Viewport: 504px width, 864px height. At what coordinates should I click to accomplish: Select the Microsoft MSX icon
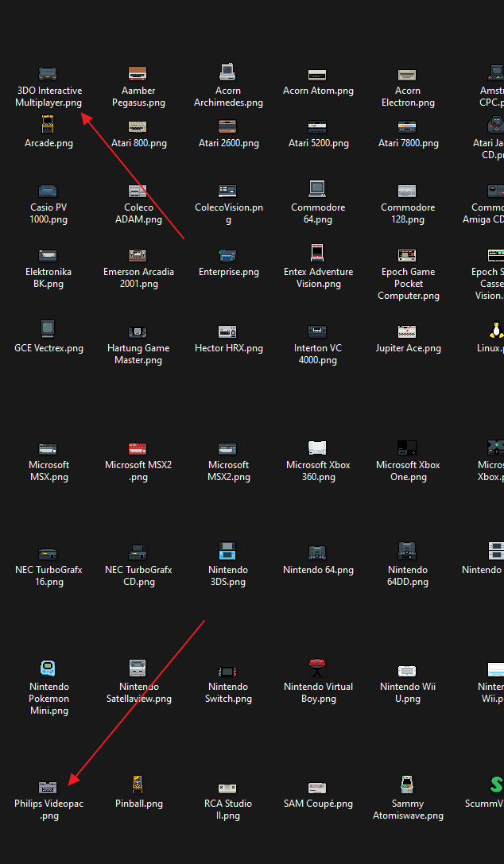48,449
